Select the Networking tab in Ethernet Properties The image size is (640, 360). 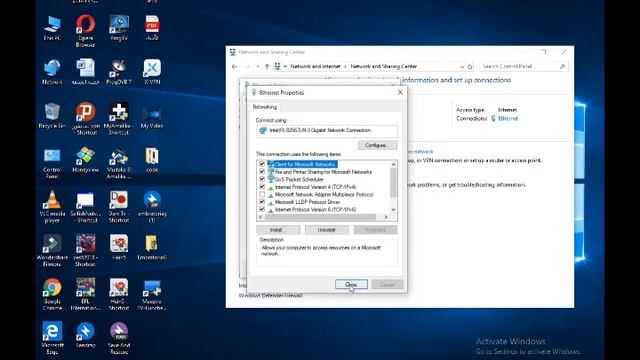264,107
